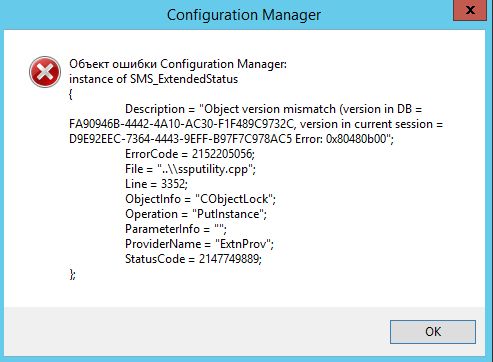Click the opening curly brace line
493x362 pixels.
(x=71, y=94)
